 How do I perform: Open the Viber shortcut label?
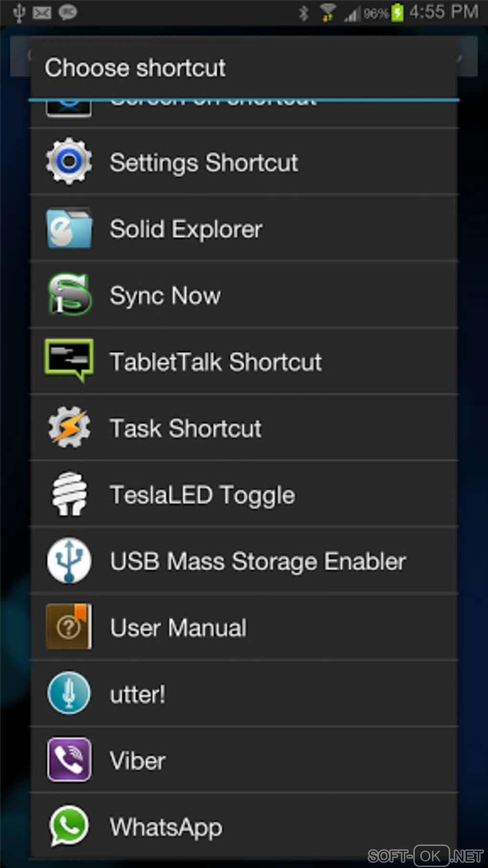[138, 761]
